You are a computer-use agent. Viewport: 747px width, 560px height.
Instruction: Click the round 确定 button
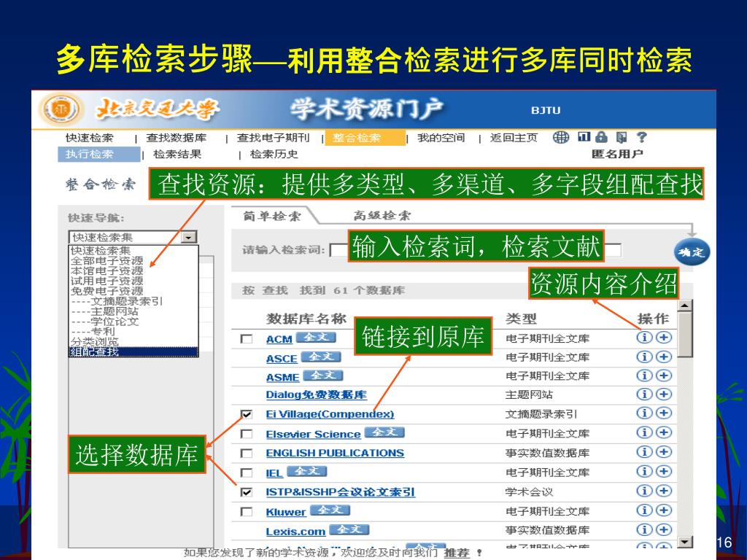point(692,252)
